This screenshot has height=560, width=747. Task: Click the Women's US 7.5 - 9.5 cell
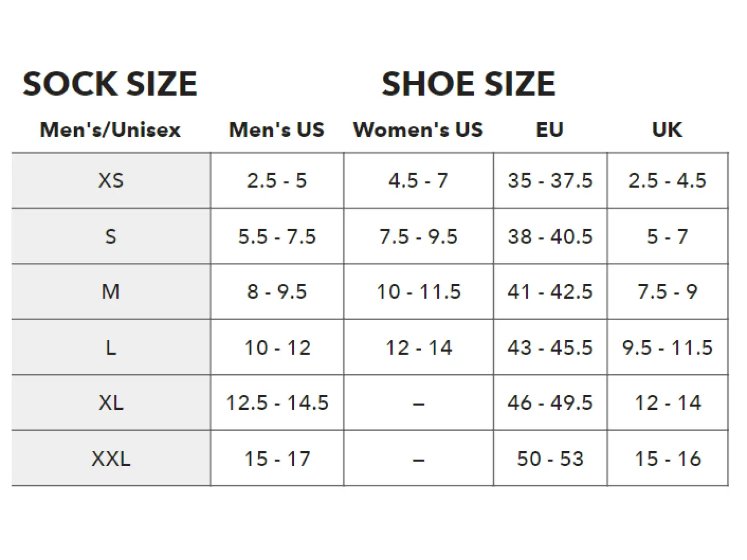418,236
